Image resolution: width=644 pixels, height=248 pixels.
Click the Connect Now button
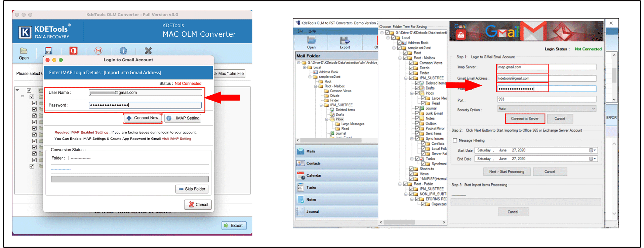[x=143, y=118]
